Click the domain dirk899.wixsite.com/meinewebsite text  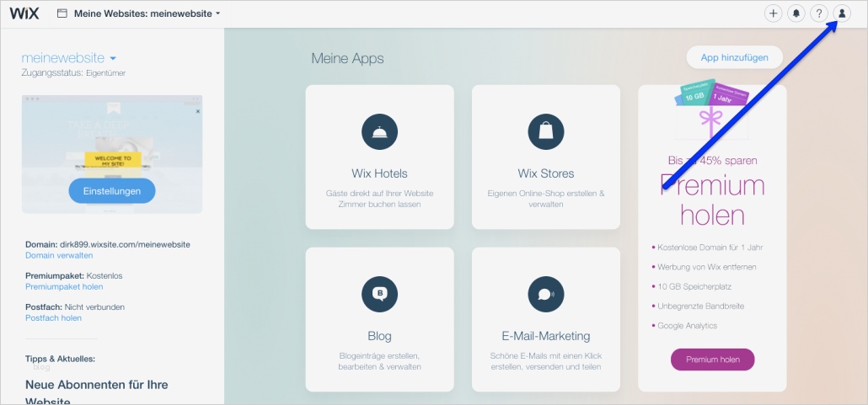[125, 244]
